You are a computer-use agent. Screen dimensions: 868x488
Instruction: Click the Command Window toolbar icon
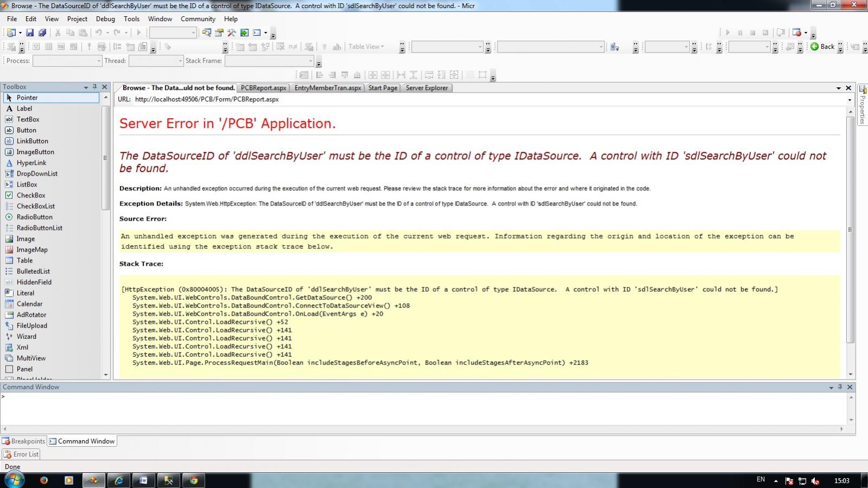(x=257, y=33)
